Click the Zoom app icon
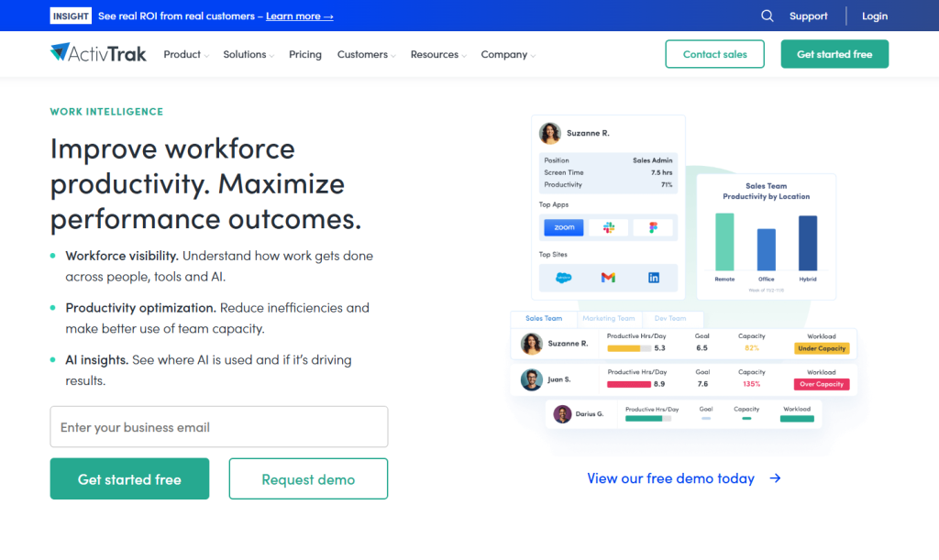 point(564,227)
